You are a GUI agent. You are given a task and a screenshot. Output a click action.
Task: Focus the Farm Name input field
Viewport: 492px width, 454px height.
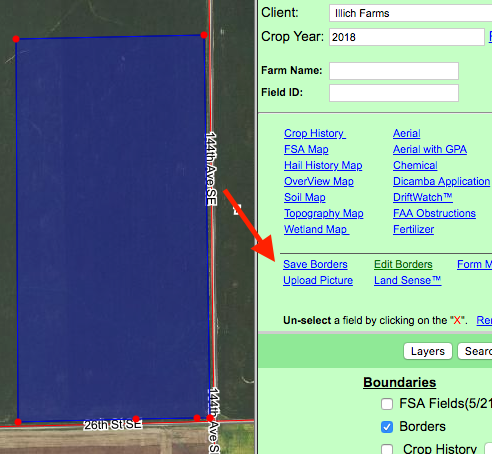tap(394, 71)
